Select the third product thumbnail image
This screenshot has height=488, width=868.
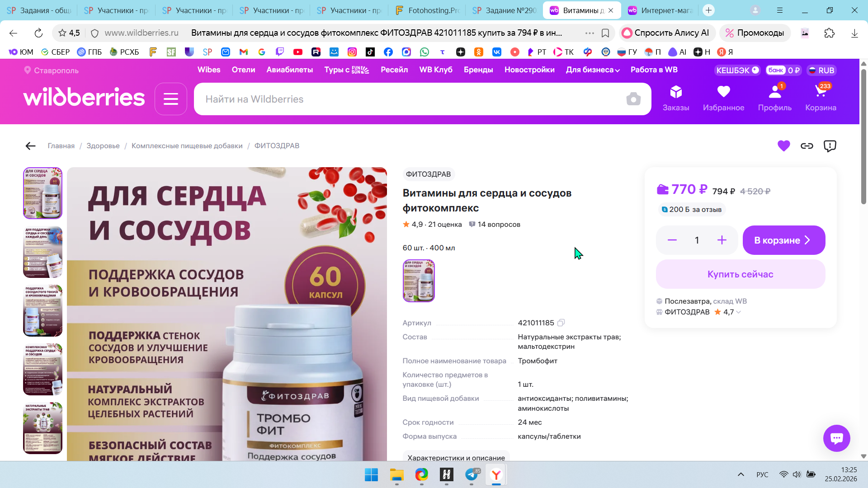coord(42,311)
